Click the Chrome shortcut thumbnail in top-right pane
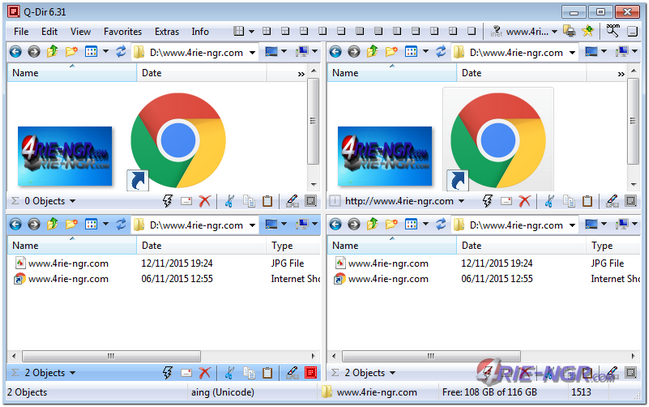 click(498, 140)
